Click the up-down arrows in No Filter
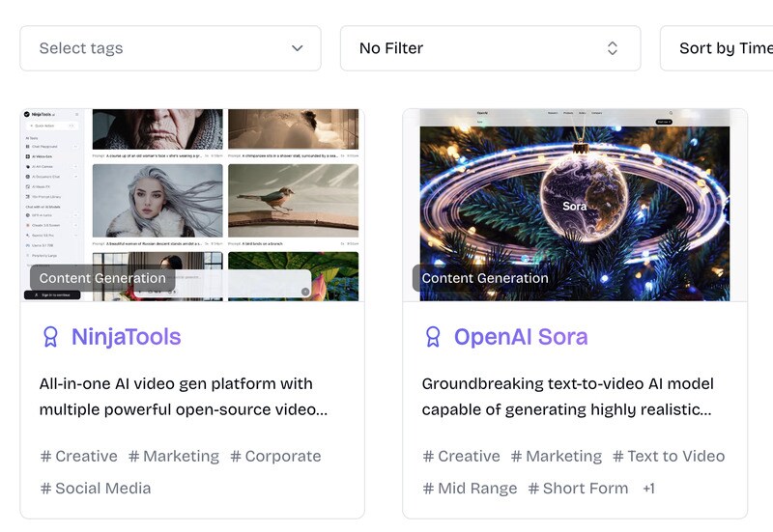 (x=612, y=48)
